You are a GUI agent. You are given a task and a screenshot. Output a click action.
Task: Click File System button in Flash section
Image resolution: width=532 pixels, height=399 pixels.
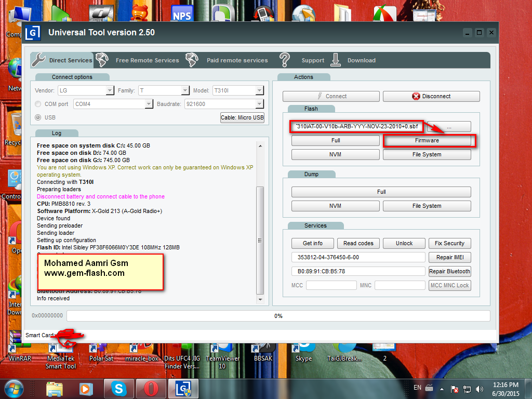coord(427,154)
